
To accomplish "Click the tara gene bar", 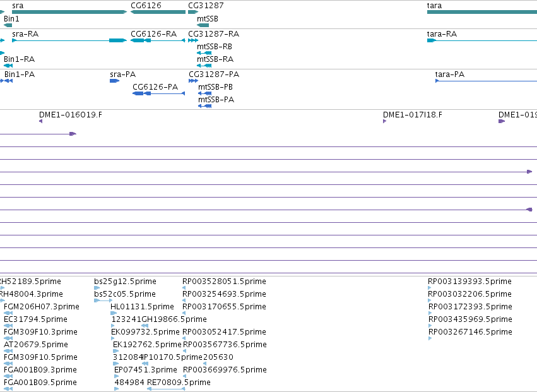I will coord(482,12).
